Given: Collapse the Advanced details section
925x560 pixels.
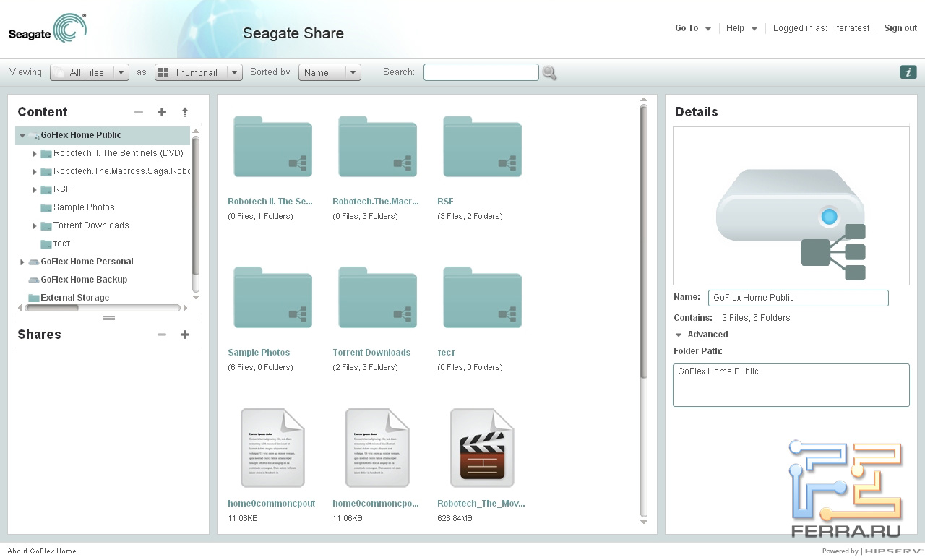Looking at the screenshot, I should pos(679,335).
